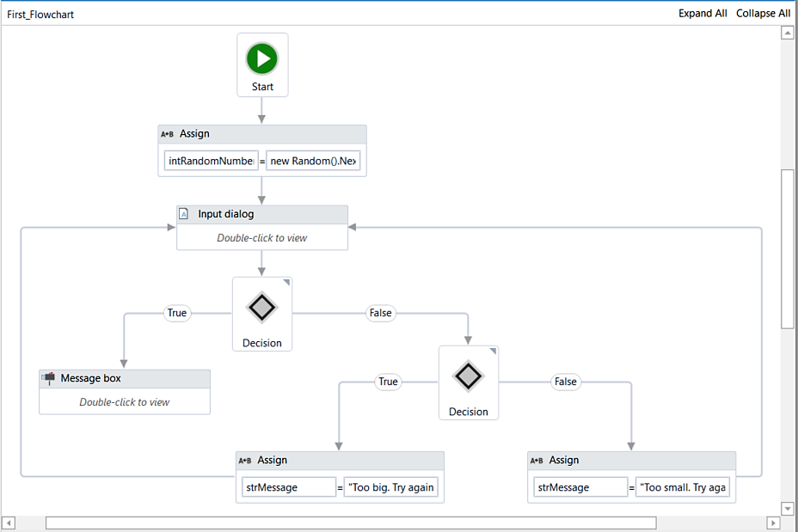Click the Start node label
Viewport: 798px width, 532px height.
point(262,87)
